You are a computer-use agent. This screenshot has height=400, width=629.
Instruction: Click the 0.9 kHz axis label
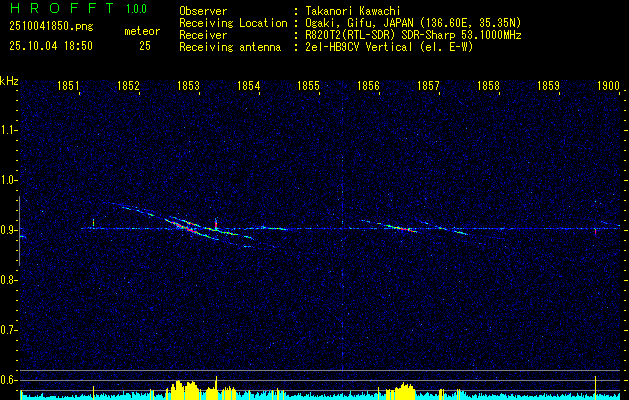tap(8, 230)
